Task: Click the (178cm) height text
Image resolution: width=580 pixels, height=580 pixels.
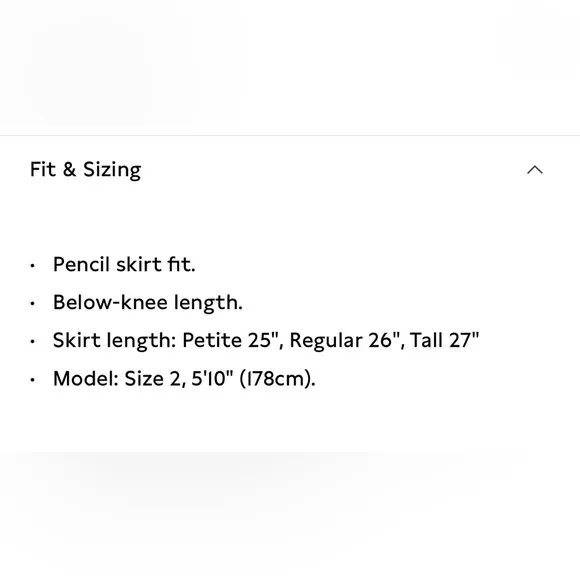Action: (x=277, y=379)
